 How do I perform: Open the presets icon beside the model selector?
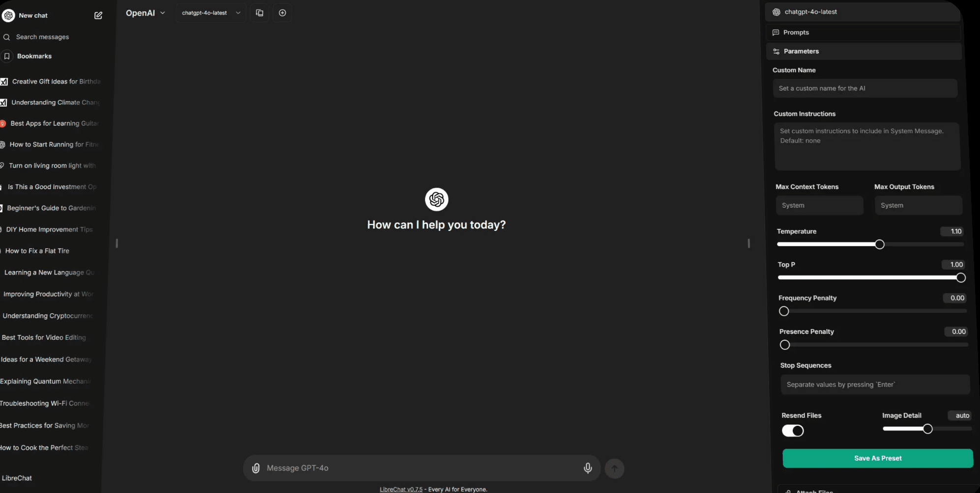tap(259, 13)
